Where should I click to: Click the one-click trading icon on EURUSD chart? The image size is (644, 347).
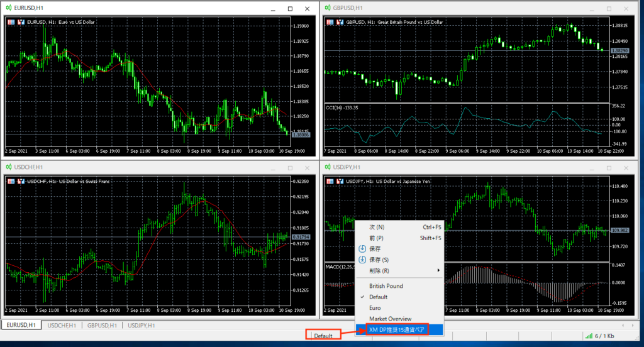[11, 22]
